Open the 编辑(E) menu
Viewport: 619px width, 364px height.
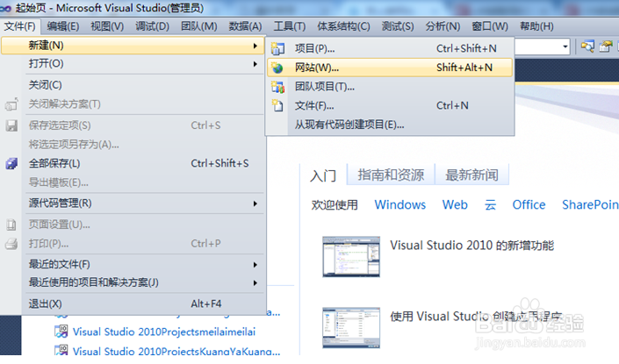62,26
